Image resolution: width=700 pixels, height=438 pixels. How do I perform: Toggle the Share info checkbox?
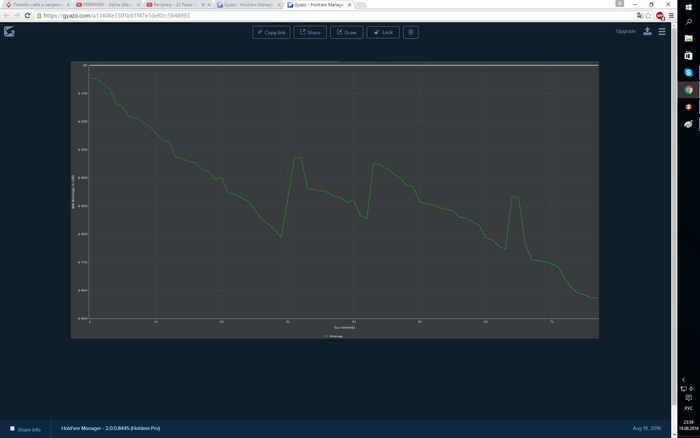point(12,429)
